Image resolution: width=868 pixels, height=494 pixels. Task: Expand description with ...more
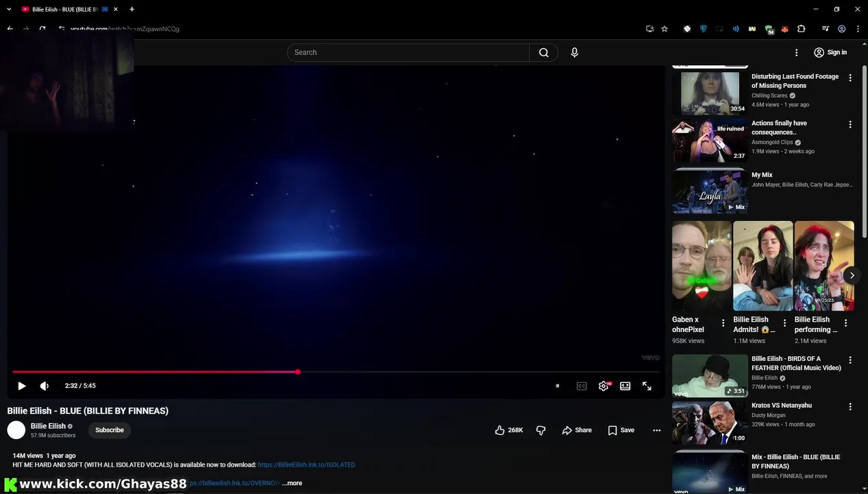[292, 483]
